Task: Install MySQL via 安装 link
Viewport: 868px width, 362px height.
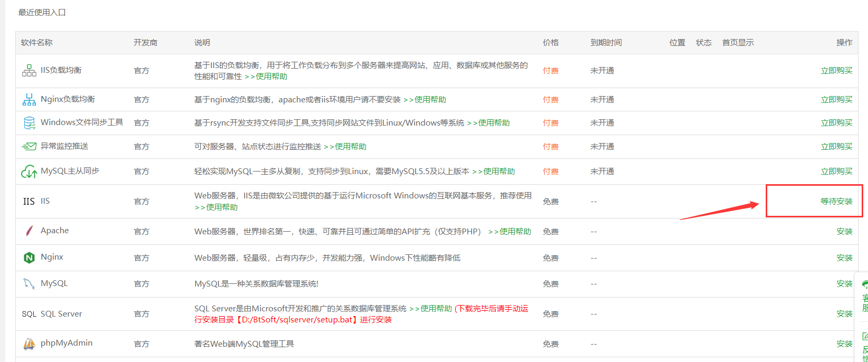Action: (844, 283)
